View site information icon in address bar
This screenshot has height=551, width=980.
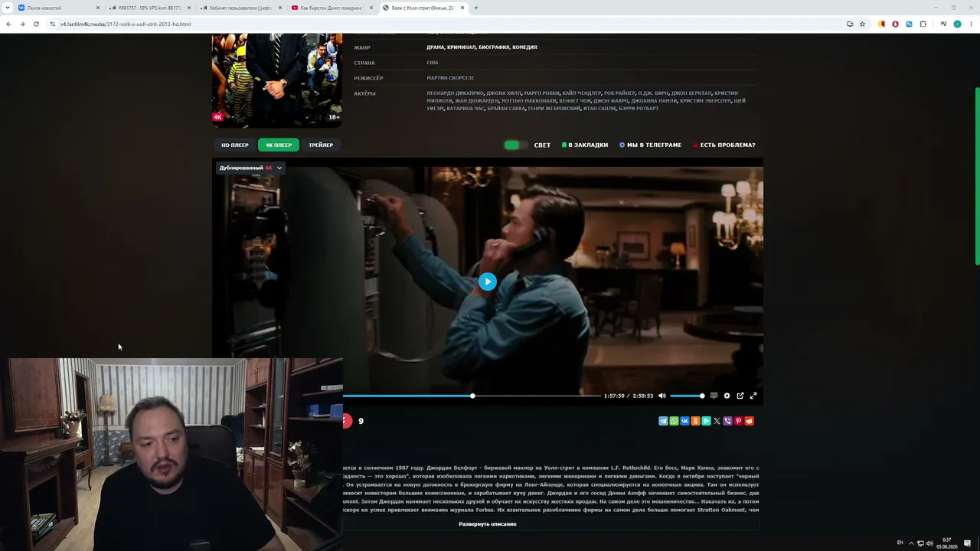53,24
